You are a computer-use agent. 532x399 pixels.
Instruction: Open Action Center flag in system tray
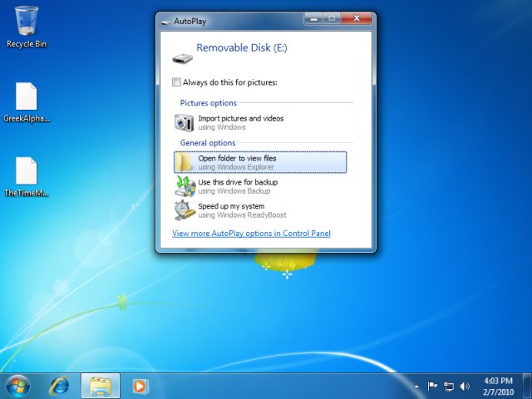click(432, 387)
